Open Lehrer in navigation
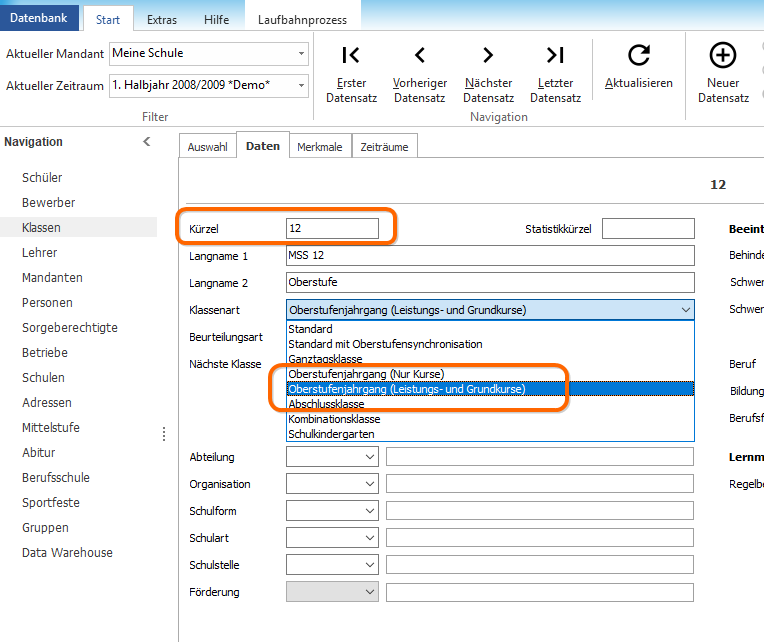 click(39, 252)
